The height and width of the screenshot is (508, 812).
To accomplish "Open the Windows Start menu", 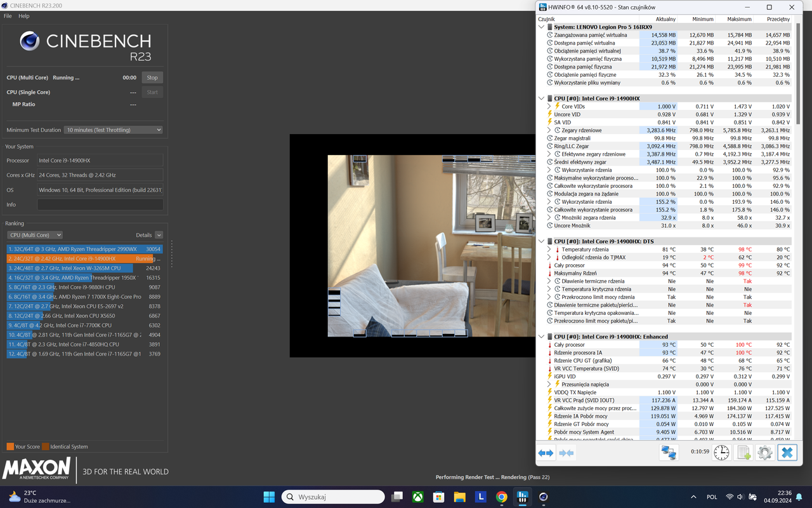I will (269, 497).
